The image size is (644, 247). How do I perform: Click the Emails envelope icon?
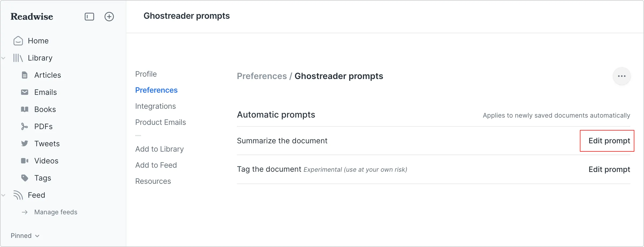[x=25, y=92]
